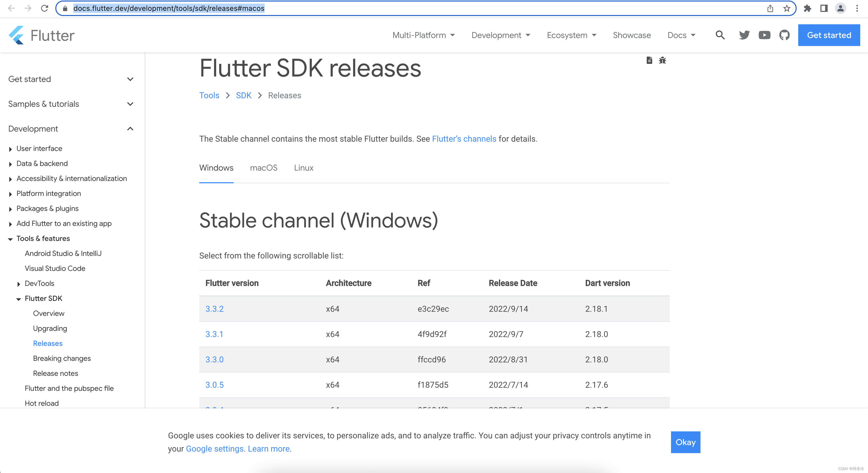Image resolution: width=868 pixels, height=473 pixels.
Task: Open Flutter's GitHub icon link
Action: point(785,35)
